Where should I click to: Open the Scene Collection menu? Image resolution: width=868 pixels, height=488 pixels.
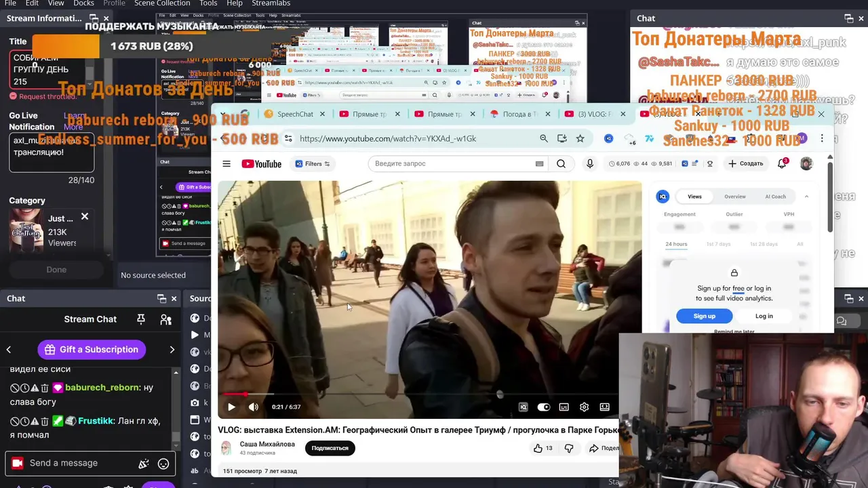pyautogui.click(x=161, y=3)
